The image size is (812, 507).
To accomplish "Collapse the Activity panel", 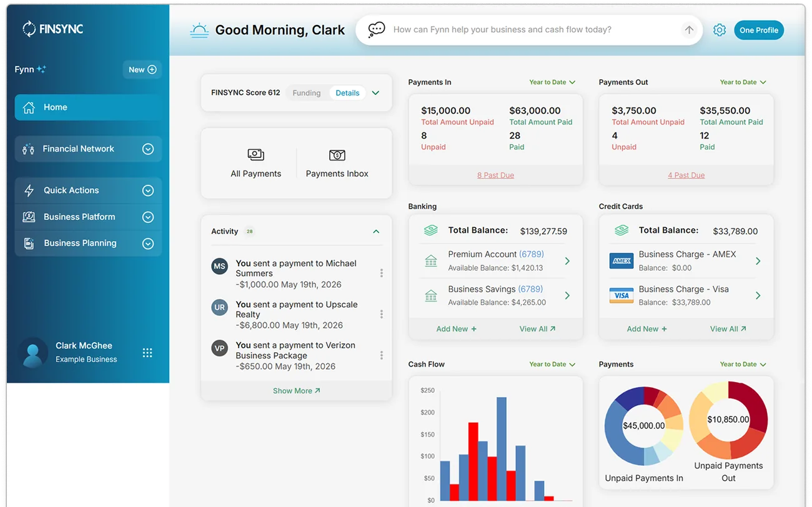I will click(x=376, y=232).
